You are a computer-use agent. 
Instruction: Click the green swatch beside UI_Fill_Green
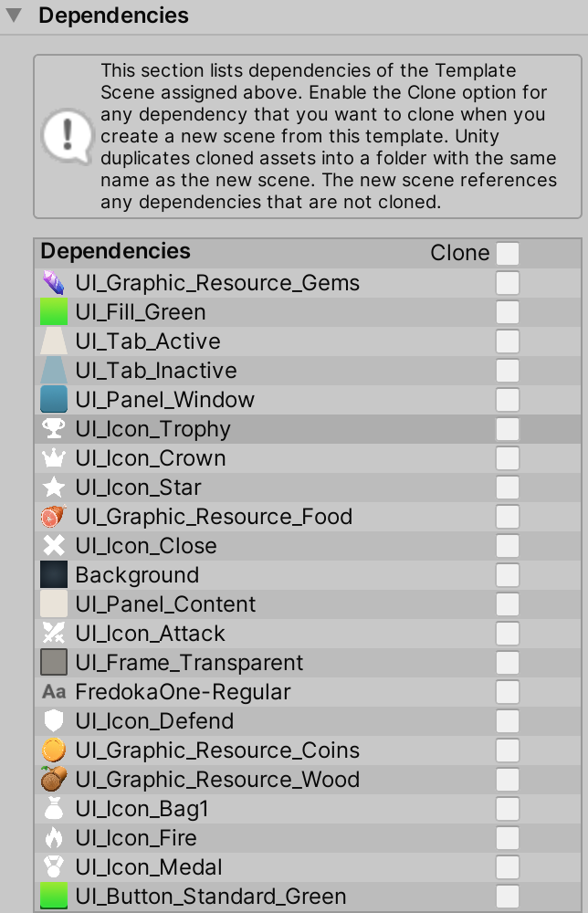pyautogui.click(x=53, y=311)
